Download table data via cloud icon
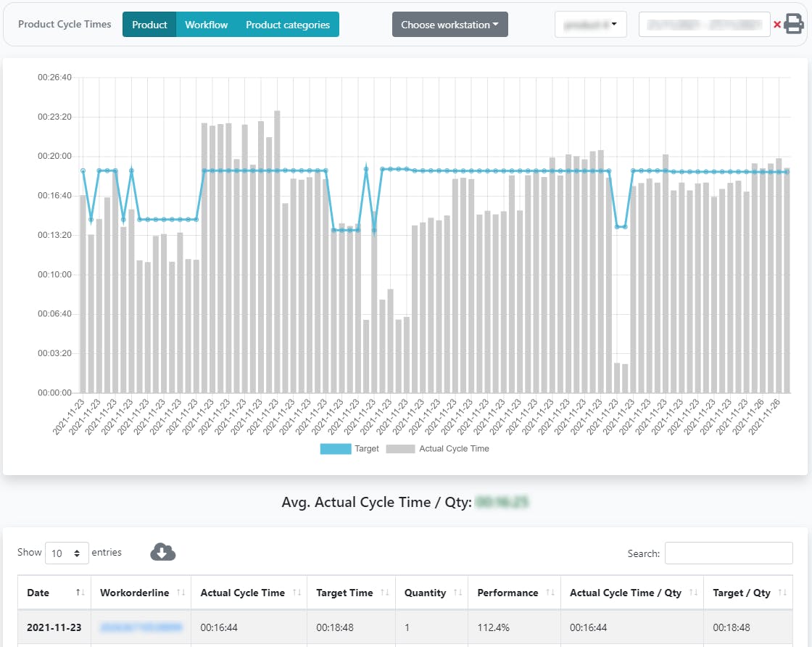This screenshot has width=812, height=647. pyautogui.click(x=162, y=552)
